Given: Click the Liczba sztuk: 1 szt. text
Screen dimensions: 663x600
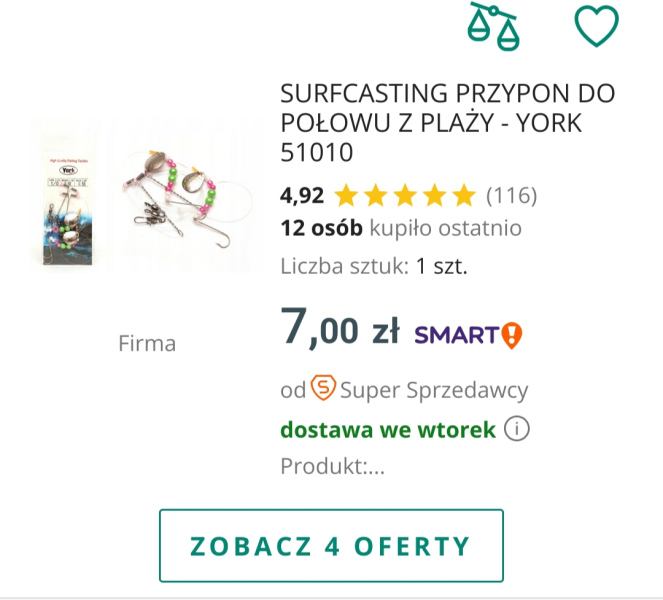Looking at the screenshot, I should [374, 266].
